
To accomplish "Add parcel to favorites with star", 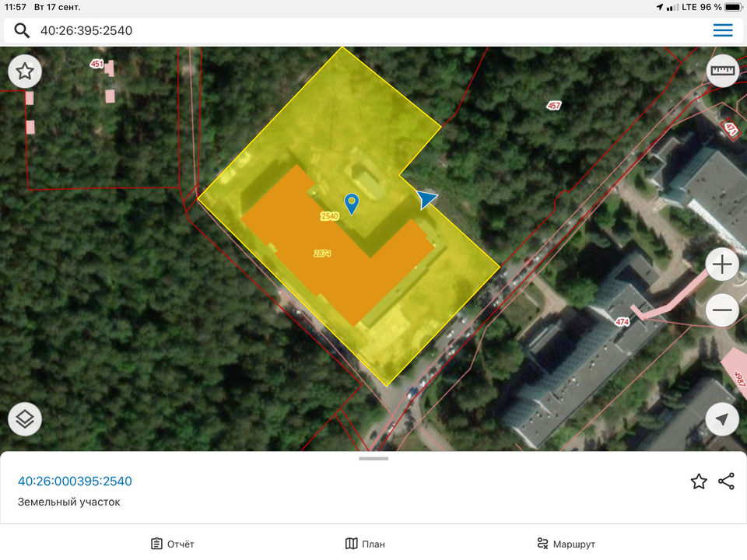I will [699, 481].
